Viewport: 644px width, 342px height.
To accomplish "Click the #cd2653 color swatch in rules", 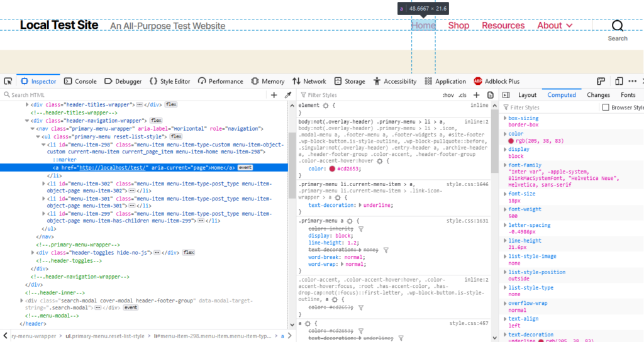I will tap(332, 168).
